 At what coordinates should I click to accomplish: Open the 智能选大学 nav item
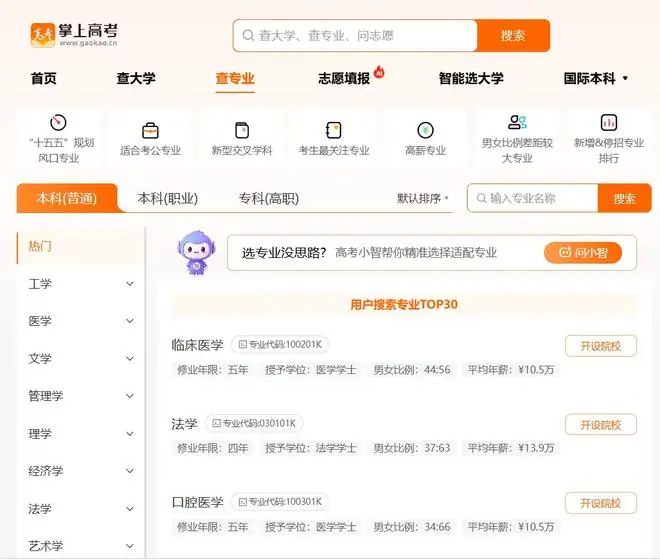(471, 78)
